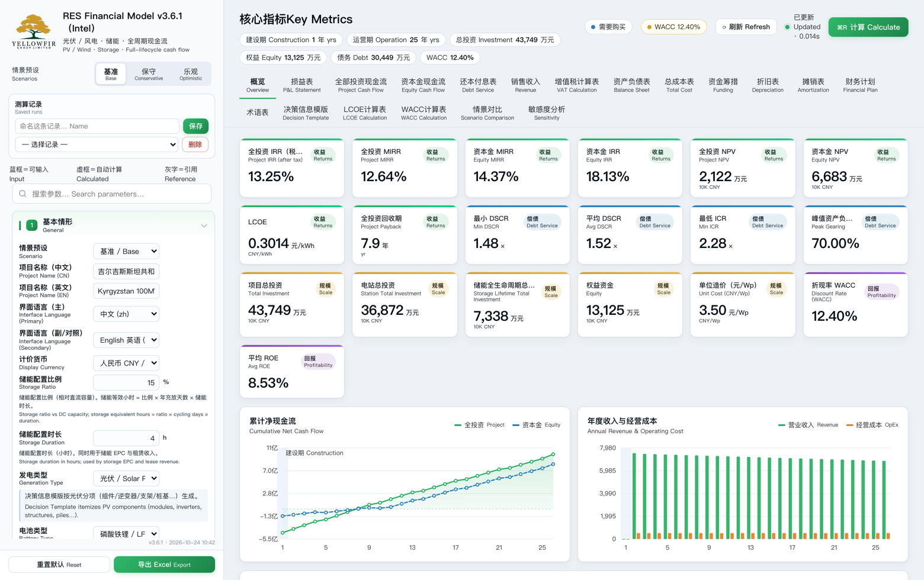Open the Project Cash Flow tab

tap(361, 85)
